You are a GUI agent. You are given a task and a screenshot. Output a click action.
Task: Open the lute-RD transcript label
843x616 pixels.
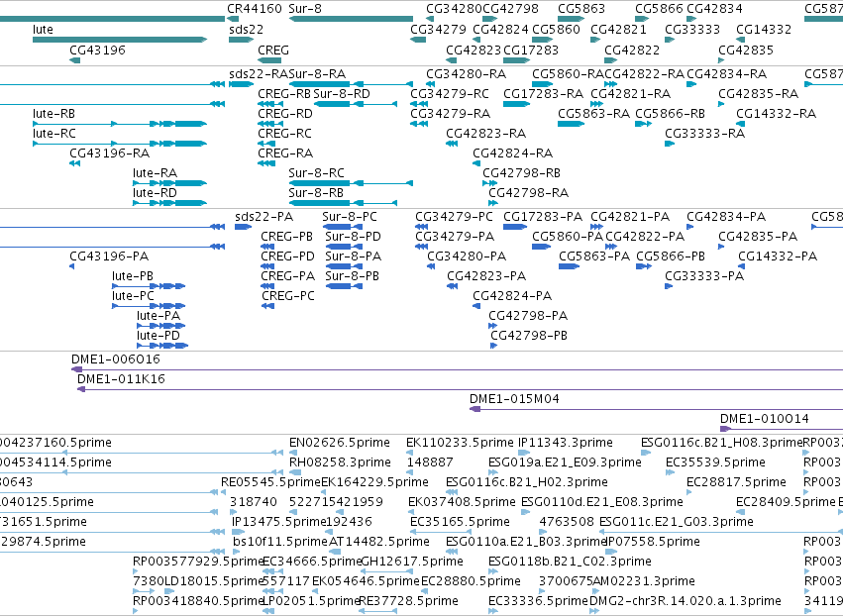pos(155,193)
